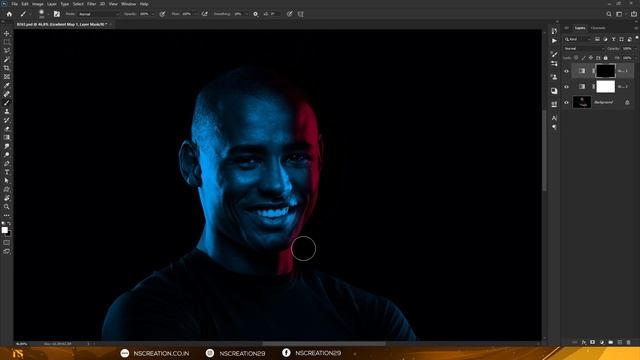The width and height of the screenshot is (640, 360).
Task: Toggle pressure for opacity button
Action: 162,14
